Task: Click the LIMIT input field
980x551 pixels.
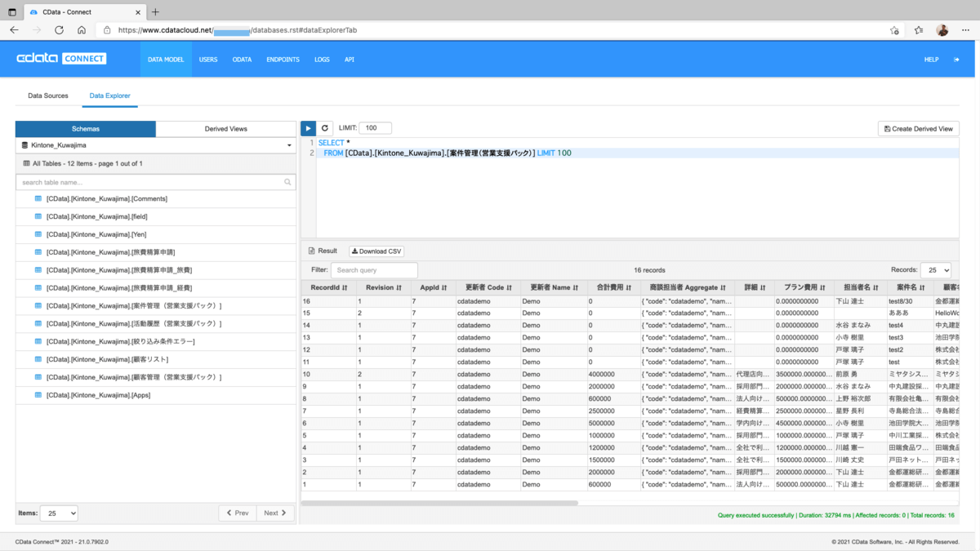Action: coord(375,128)
